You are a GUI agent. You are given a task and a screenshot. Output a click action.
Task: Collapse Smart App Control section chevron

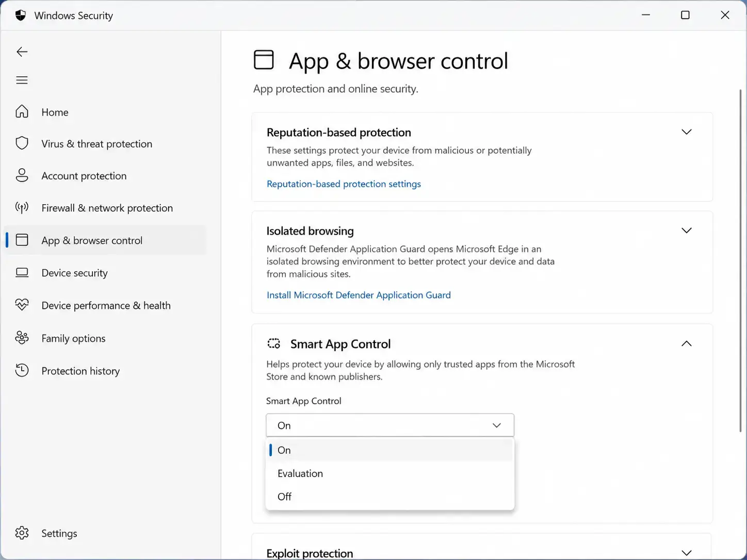tap(686, 343)
